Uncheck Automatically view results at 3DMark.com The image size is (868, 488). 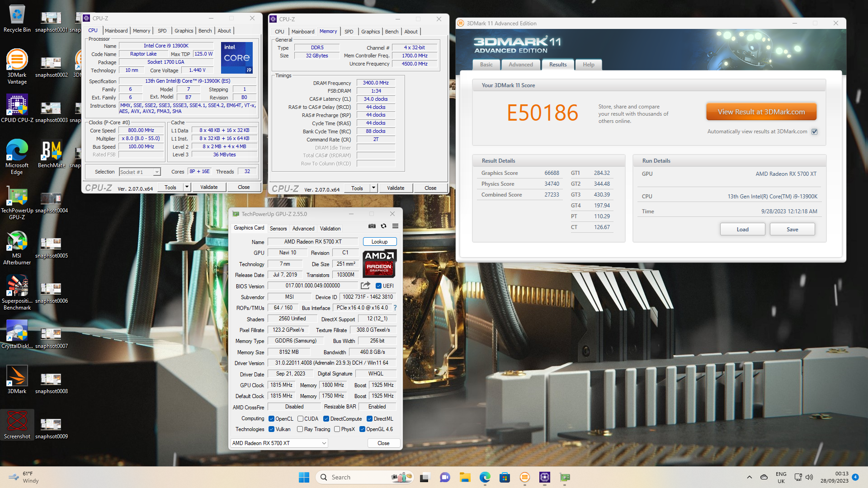point(814,131)
